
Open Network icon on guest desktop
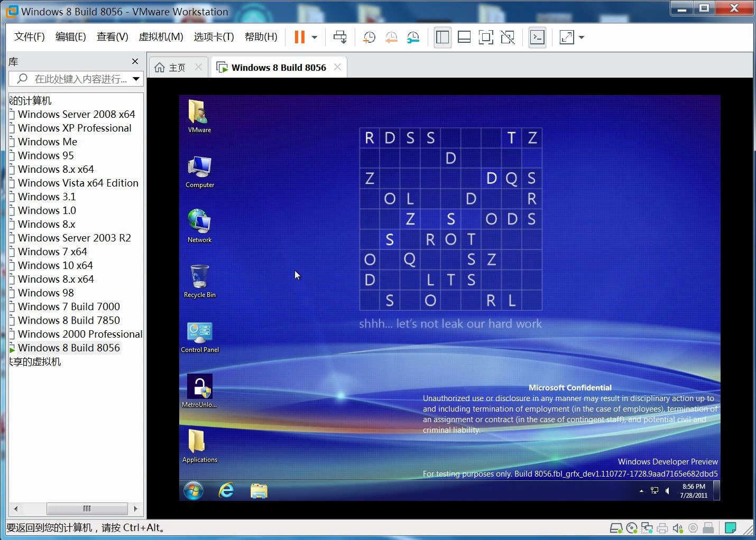200,226
